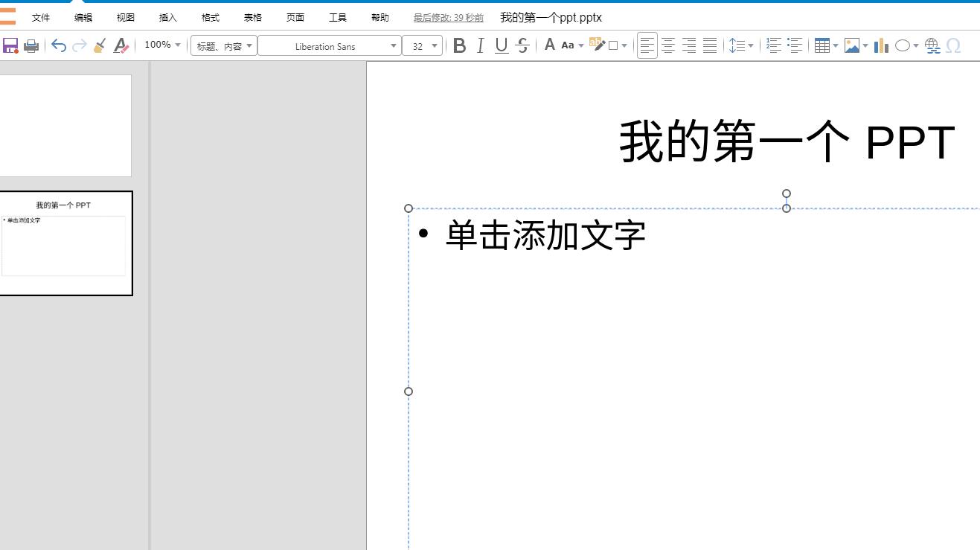This screenshot has width=980, height=550.
Task: Toggle italic formatting
Action: [480, 46]
